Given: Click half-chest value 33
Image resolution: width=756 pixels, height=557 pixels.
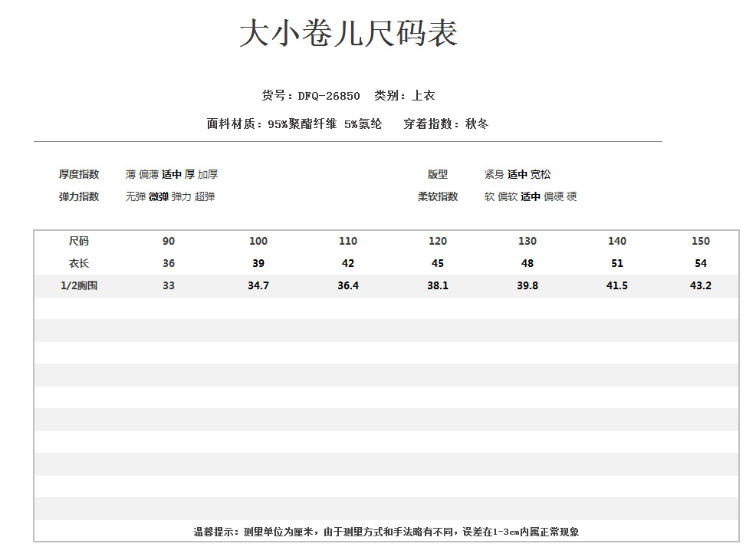Looking at the screenshot, I should pyautogui.click(x=169, y=285).
